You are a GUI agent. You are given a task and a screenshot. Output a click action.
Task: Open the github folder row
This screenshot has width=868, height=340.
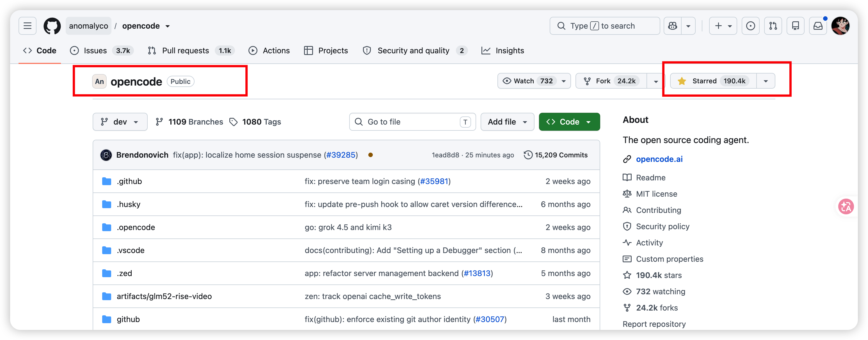346,320
